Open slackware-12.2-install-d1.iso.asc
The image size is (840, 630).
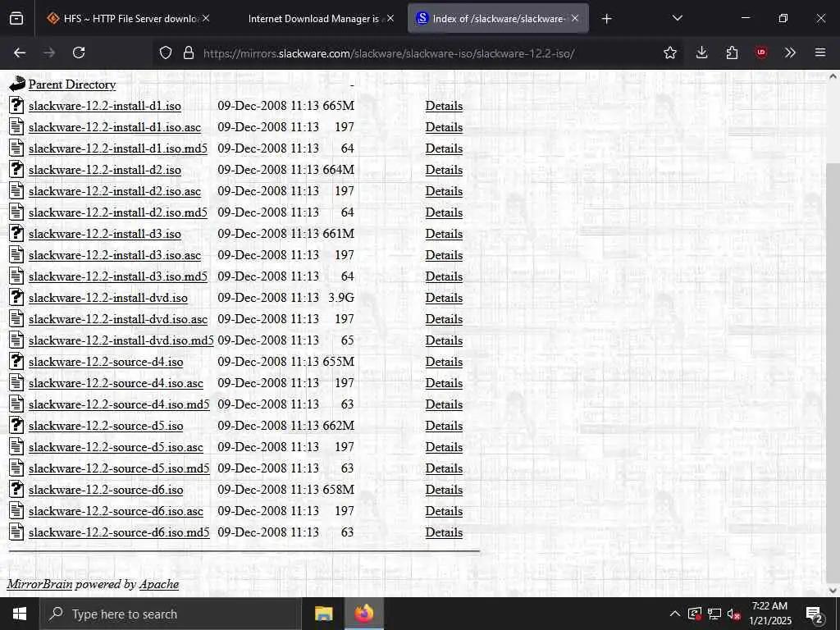[115, 127]
